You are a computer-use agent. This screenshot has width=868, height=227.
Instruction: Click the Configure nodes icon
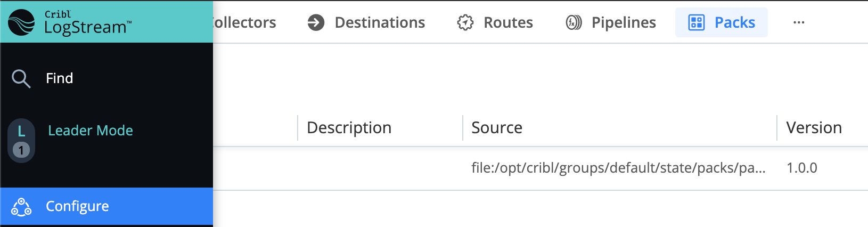[21, 207]
